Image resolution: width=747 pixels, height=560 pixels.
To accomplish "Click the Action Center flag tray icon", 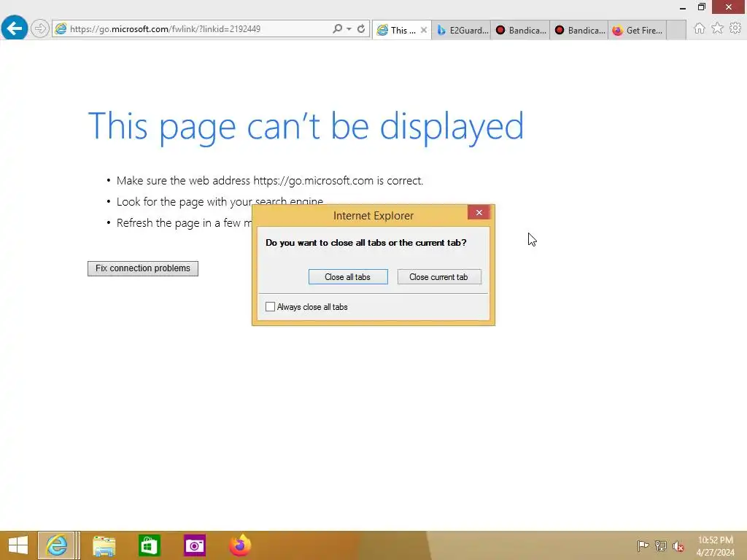I will click(643, 545).
